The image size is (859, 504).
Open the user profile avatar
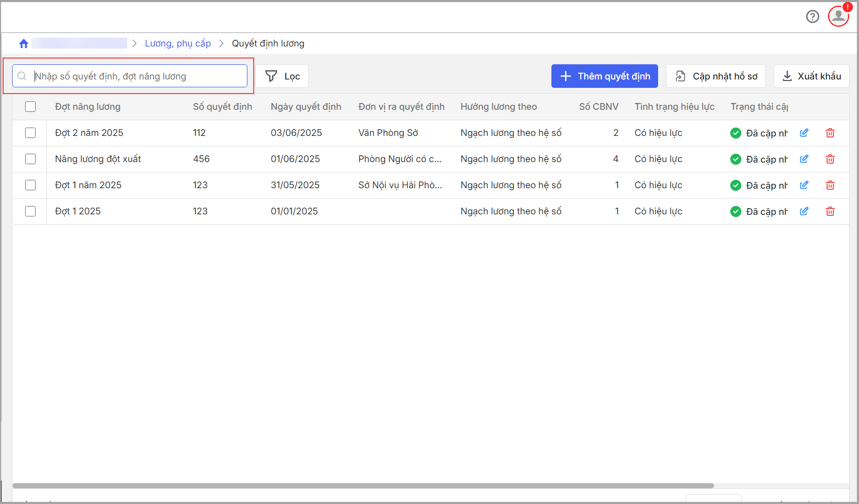click(x=838, y=16)
